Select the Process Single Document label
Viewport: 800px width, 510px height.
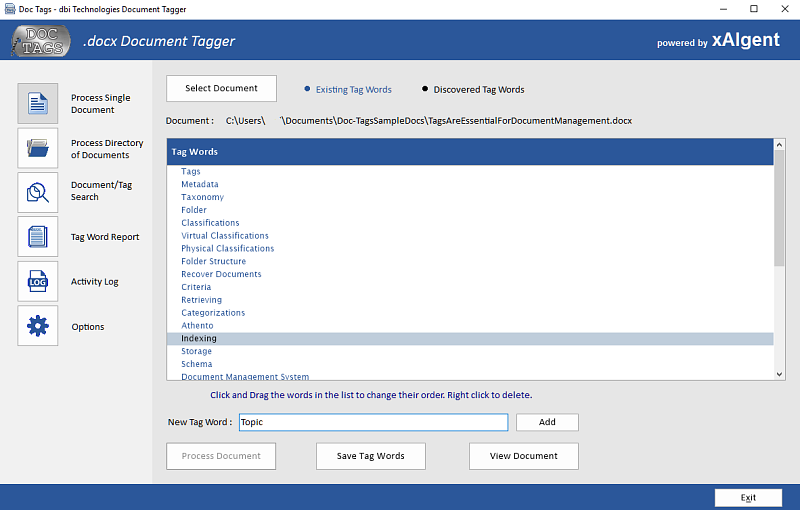tap(101, 104)
